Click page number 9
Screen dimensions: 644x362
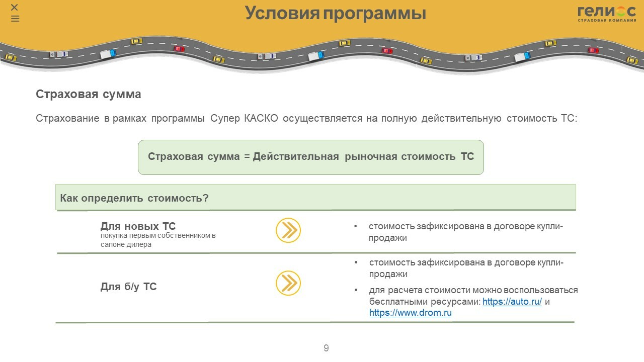326,348
